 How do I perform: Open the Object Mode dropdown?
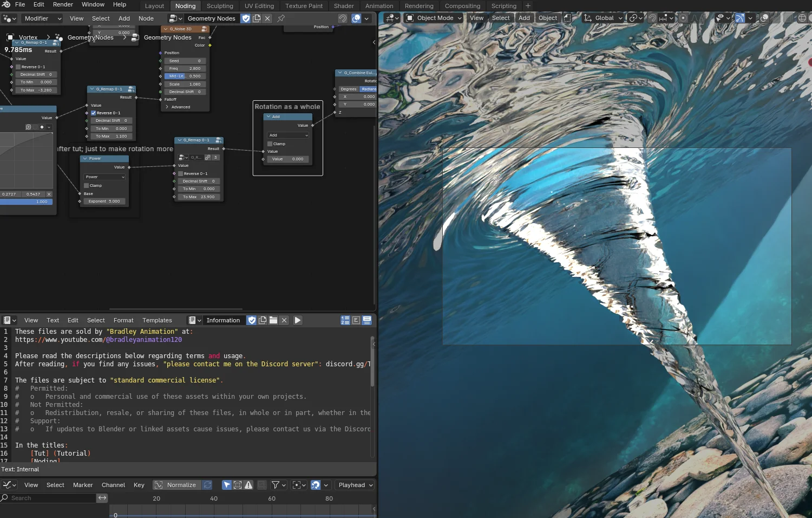(x=433, y=18)
